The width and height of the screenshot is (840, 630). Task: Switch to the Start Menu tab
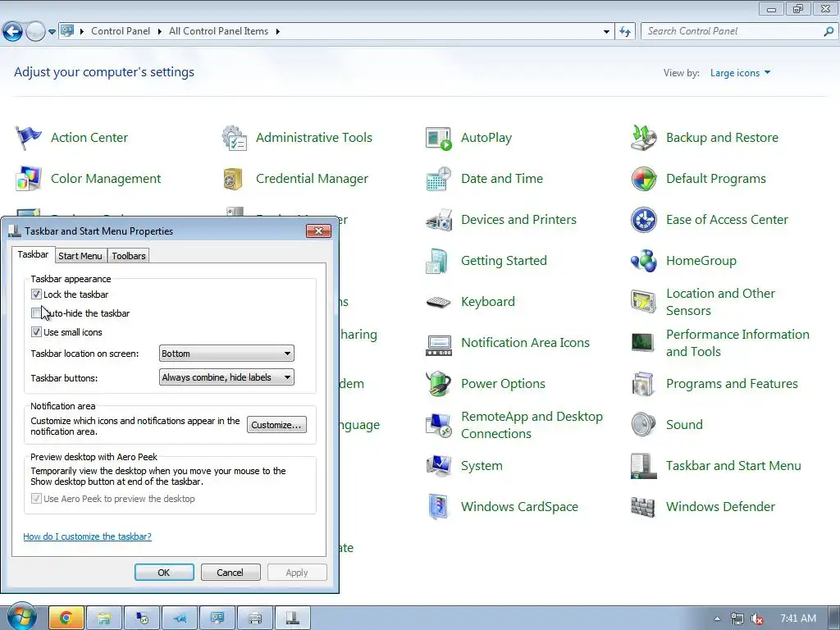click(80, 256)
